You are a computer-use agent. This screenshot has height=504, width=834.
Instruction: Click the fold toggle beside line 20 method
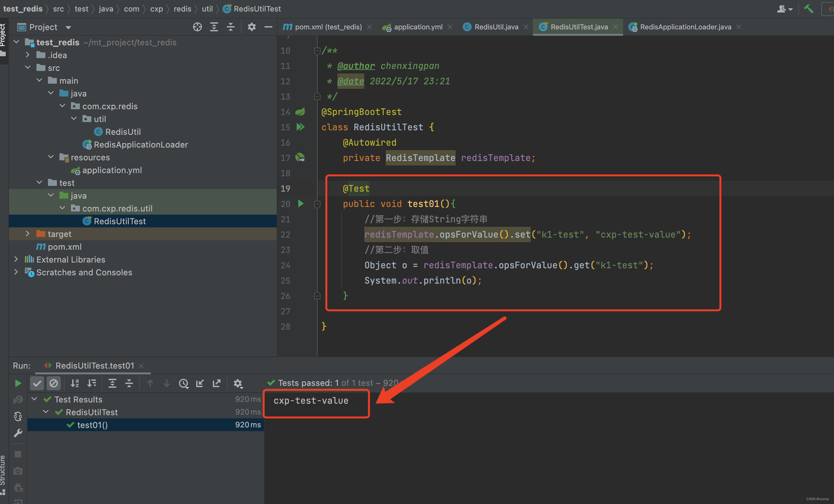click(317, 204)
